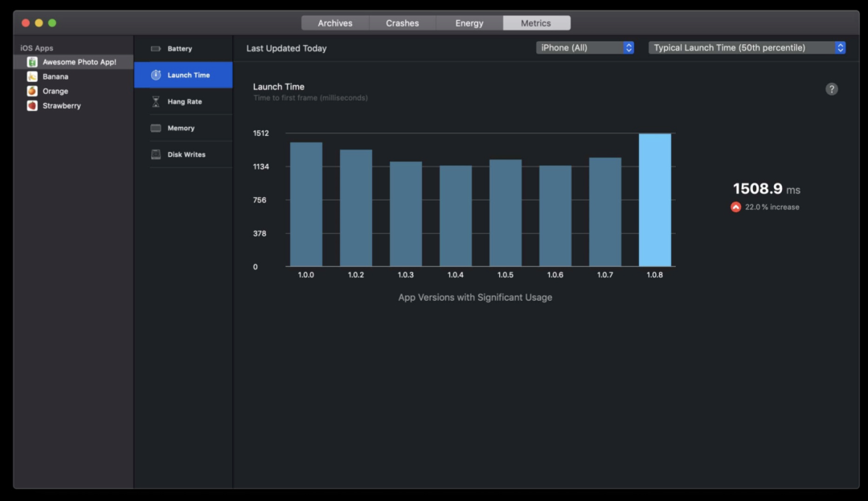Switch to the Crashes tab

402,23
